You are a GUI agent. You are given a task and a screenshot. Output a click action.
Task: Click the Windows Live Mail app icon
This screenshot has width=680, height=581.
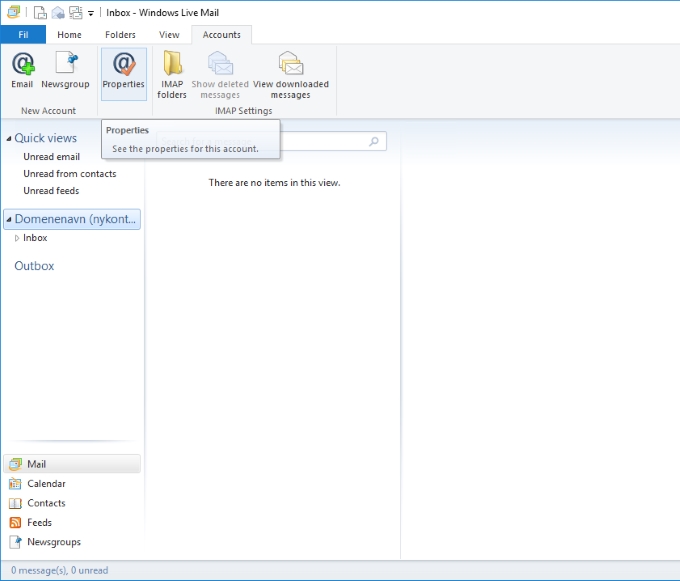pos(13,12)
